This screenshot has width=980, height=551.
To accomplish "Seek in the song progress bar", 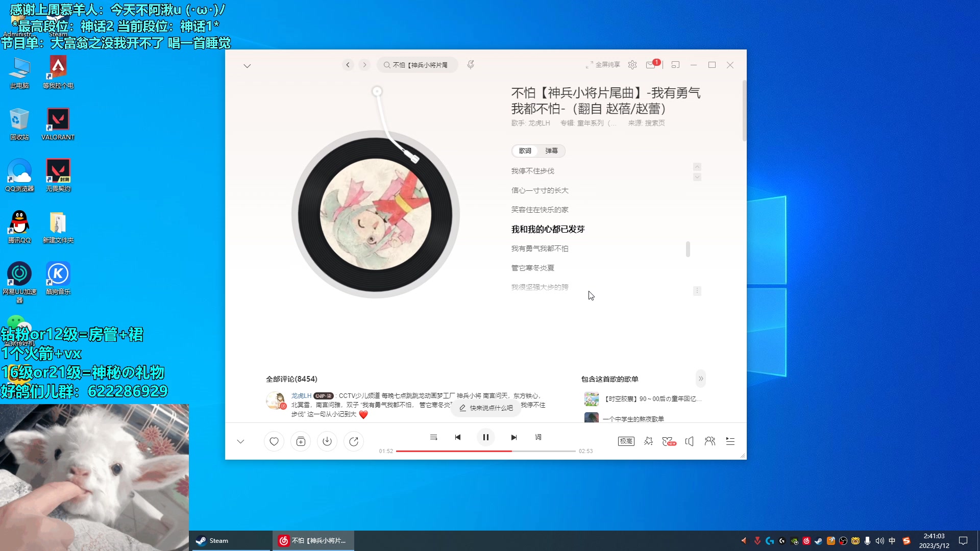I will point(486,451).
